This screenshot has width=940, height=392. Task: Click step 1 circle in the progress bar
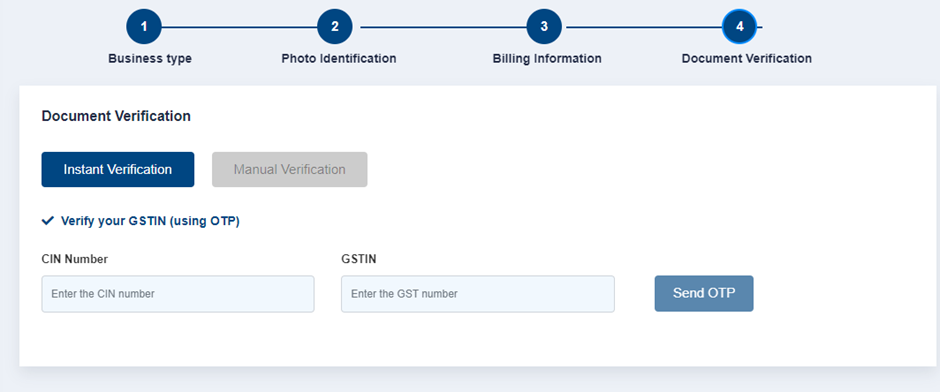(x=144, y=26)
